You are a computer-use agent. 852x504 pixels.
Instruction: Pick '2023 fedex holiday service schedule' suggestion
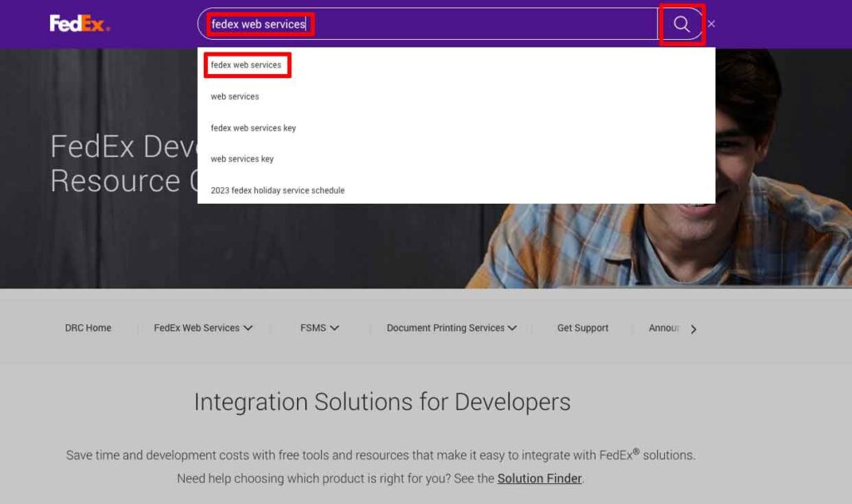(278, 190)
